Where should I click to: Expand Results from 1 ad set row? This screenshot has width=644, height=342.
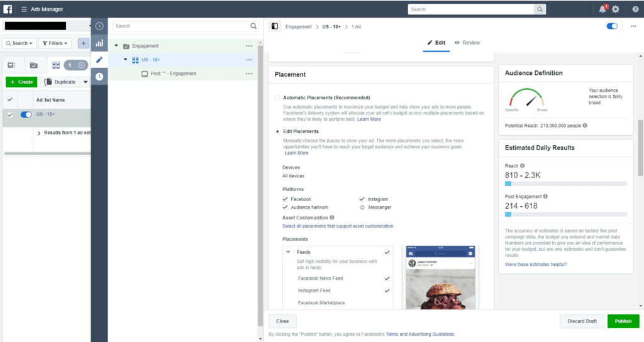(x=39, y=133)
